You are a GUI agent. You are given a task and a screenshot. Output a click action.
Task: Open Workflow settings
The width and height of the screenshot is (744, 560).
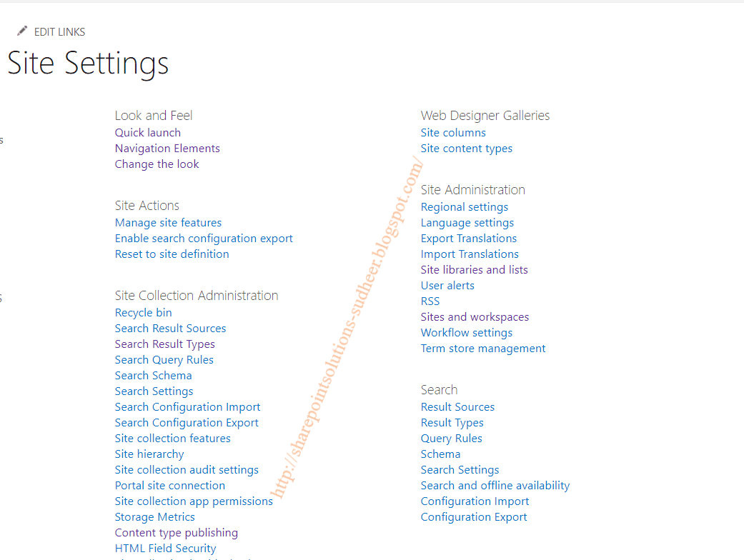pos(466,332)
